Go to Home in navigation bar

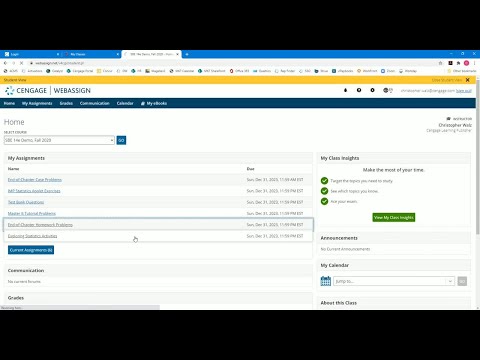9,103
